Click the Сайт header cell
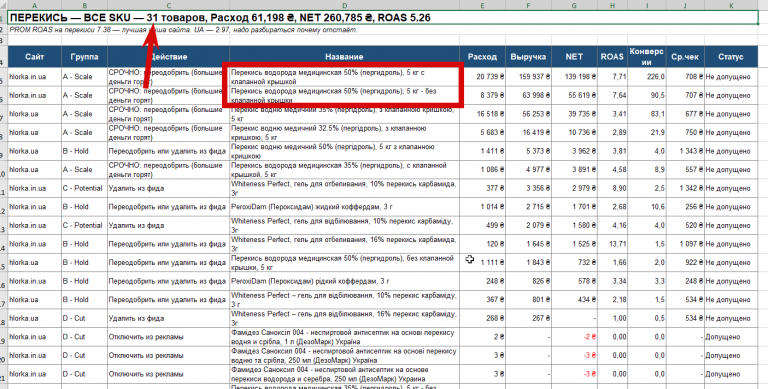 35,57
